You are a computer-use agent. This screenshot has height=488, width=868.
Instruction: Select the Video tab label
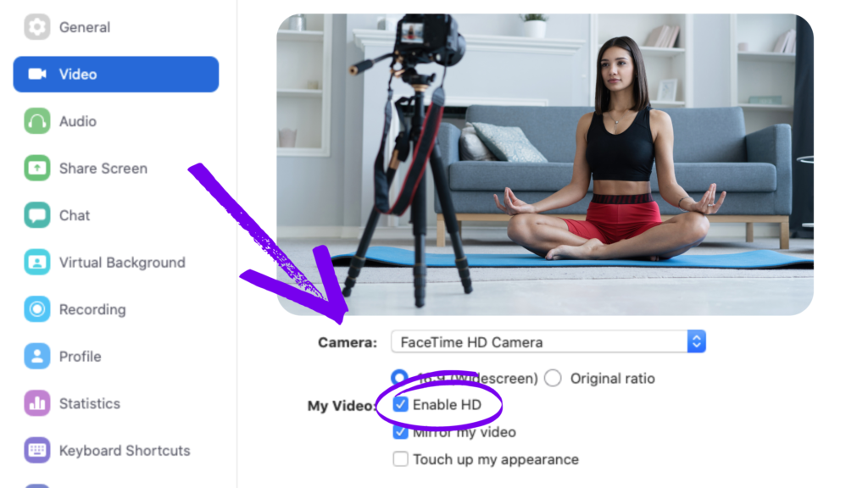point(78,75)
